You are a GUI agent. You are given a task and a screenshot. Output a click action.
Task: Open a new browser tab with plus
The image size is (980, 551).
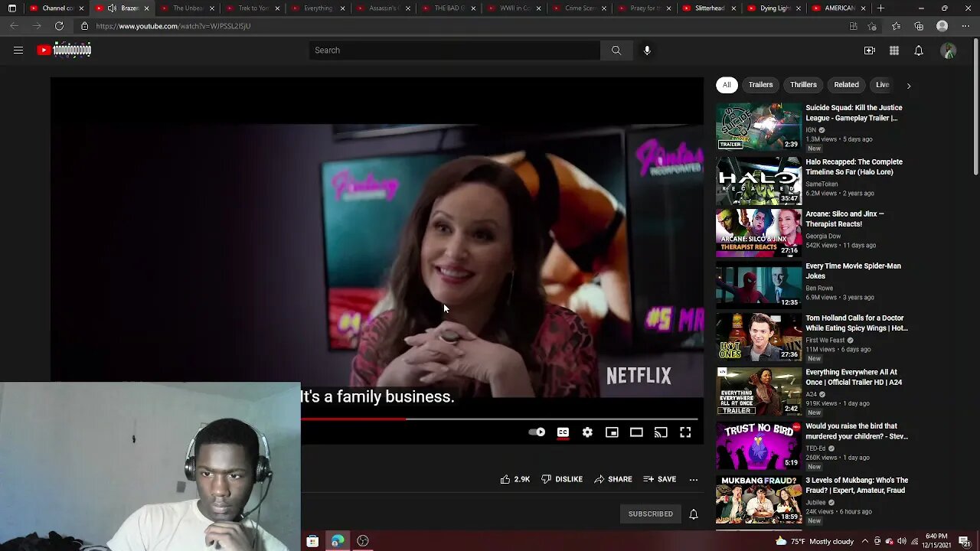(x=880, y=8)
